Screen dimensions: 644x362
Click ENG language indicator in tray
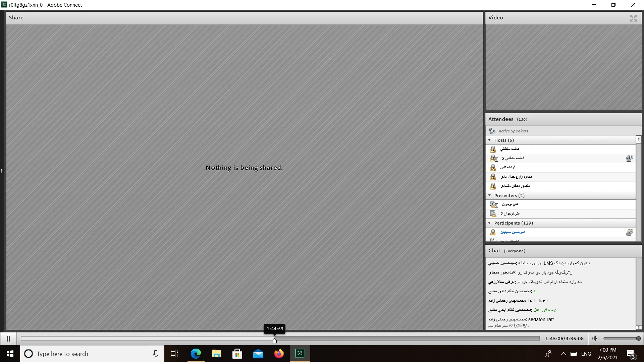point(586,354)
